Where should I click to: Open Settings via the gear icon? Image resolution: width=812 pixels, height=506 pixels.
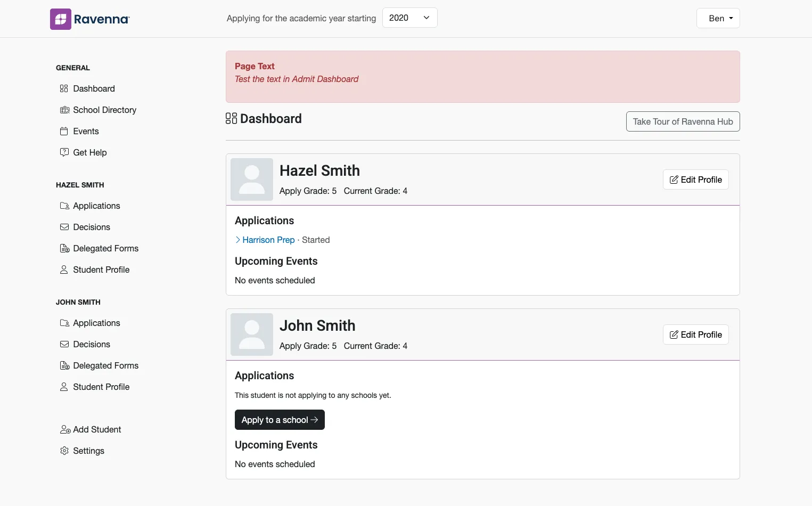(x=64, y=451)
